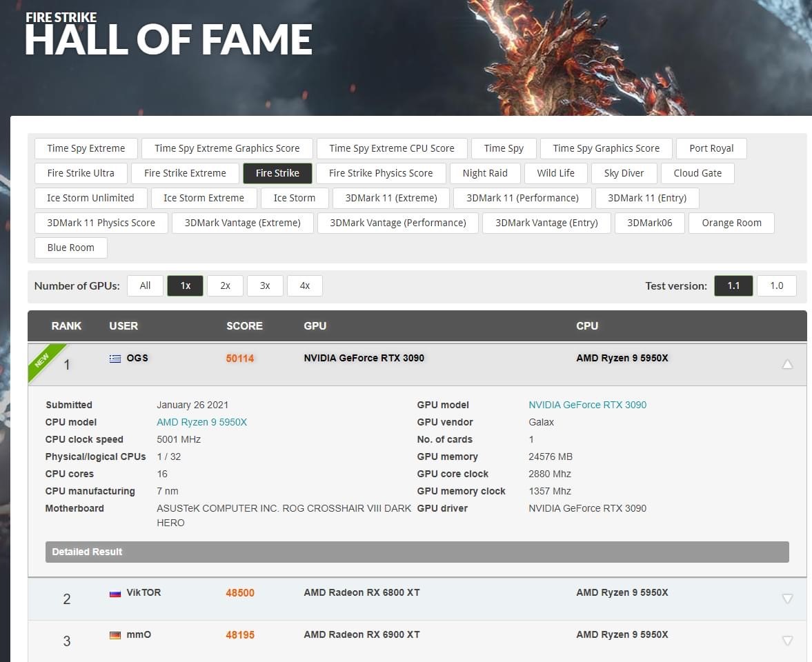Switch to the Orange Room tab
Screen dimensions: 812x662
click(732, 223)
